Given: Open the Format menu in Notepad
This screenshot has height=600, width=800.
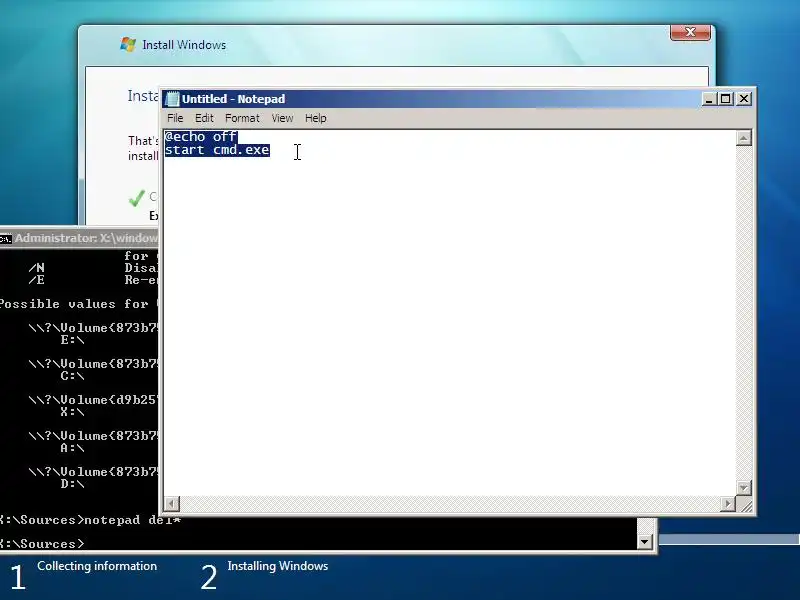Looking at the screenshot, I should point(242,118).
